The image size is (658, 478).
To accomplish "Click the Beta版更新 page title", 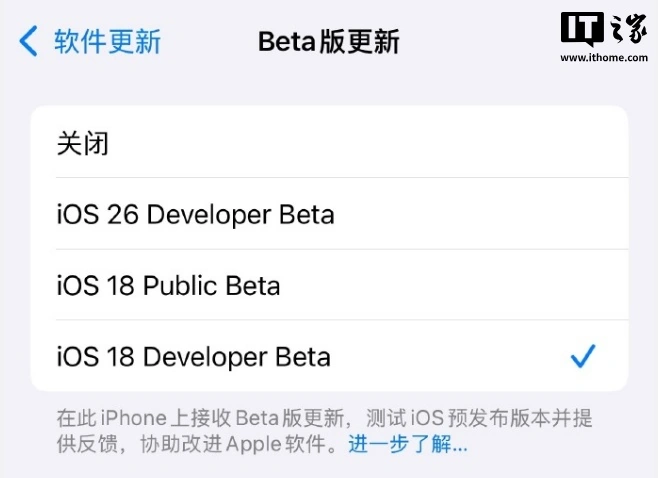I will click(329, 42).
